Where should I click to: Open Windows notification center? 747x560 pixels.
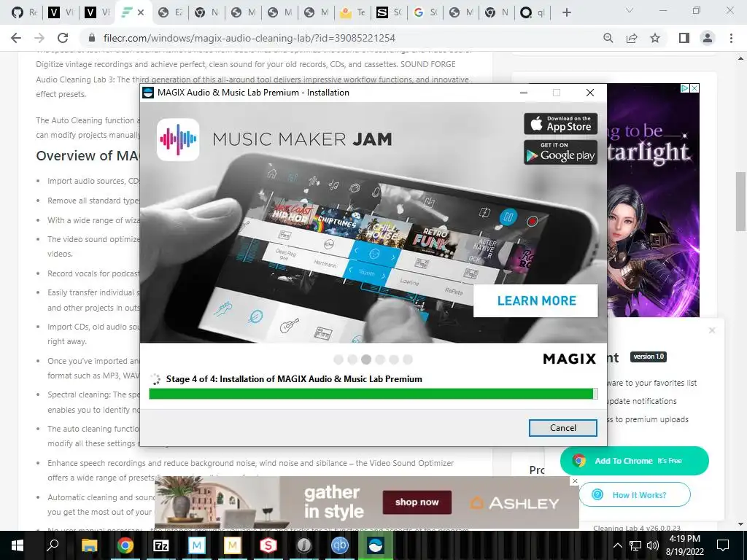pyautogui.click(x=723, y=545)
